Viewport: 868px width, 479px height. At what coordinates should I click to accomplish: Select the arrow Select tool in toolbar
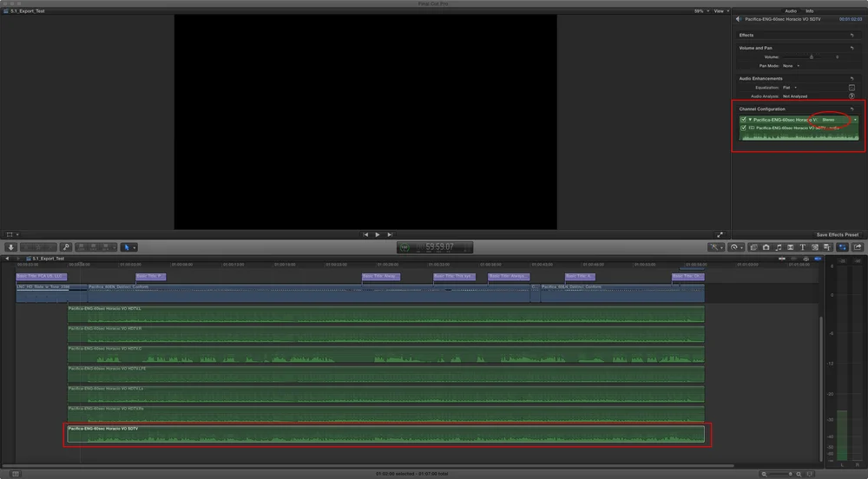coord(126,247)
